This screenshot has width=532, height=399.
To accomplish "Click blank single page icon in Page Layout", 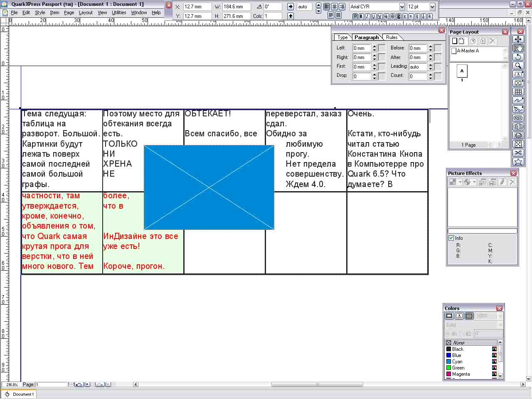I will click(x=455, y=41).
